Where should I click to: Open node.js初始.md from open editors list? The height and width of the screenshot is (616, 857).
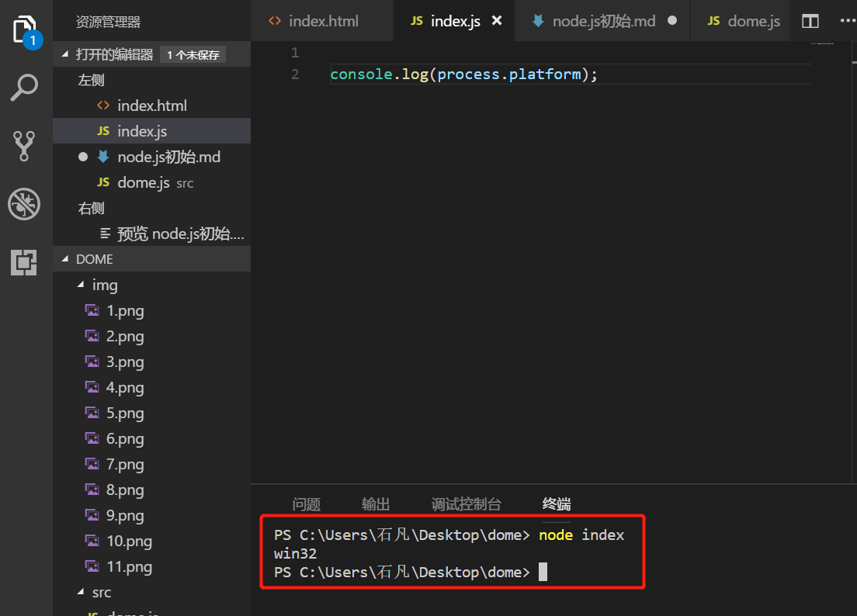pyautogui.click(x=168, y=157)
